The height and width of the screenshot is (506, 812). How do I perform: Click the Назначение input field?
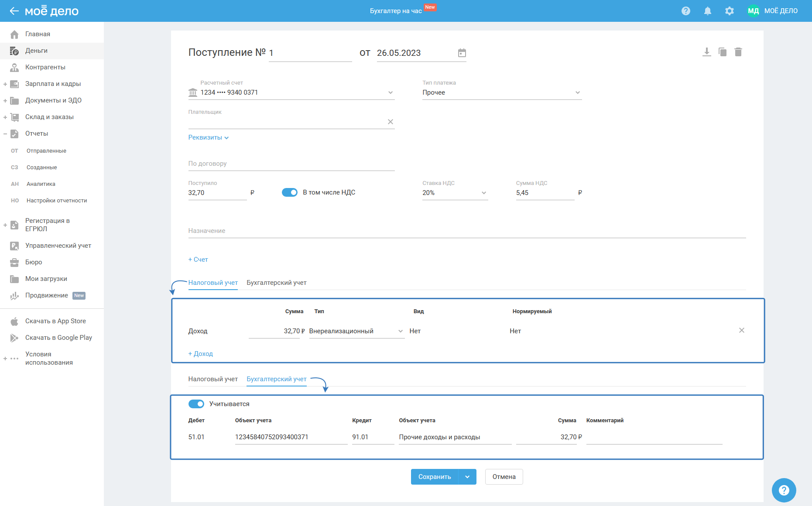[467, 231]
